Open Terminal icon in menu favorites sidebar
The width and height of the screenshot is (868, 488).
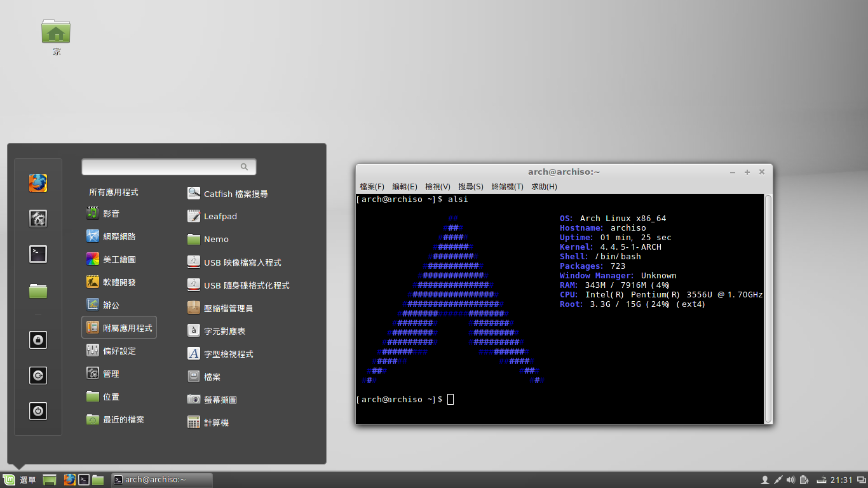pyautogui.click(x=38, y=254)
